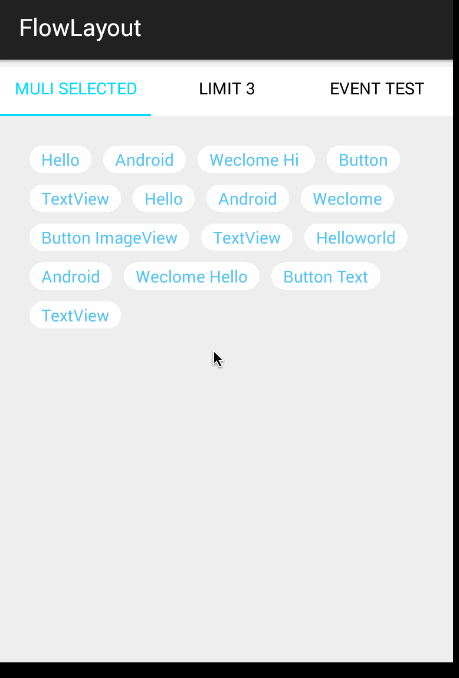Select the Weclome Hello tag
459x678 pixels.
[x=191, y=276]
